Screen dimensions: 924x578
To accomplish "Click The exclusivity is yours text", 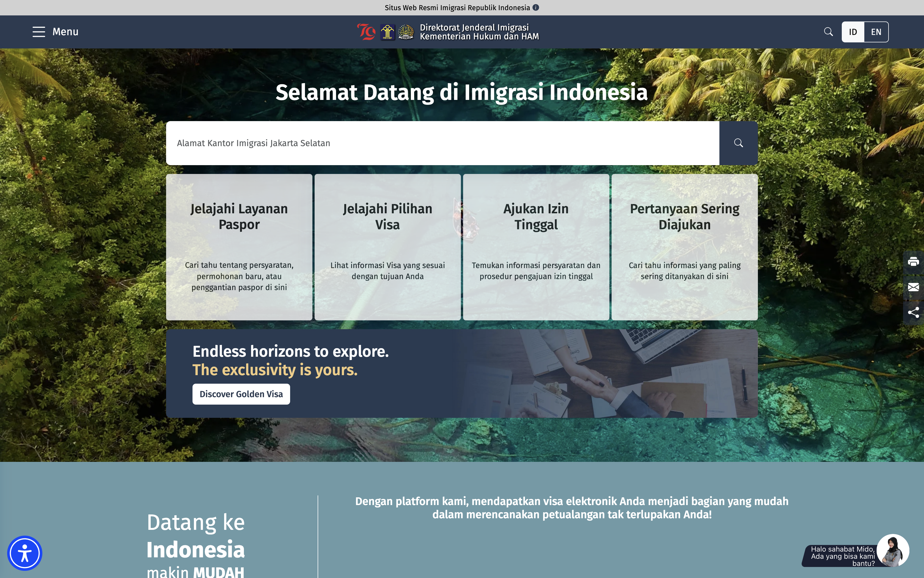I will coord(275,370).
